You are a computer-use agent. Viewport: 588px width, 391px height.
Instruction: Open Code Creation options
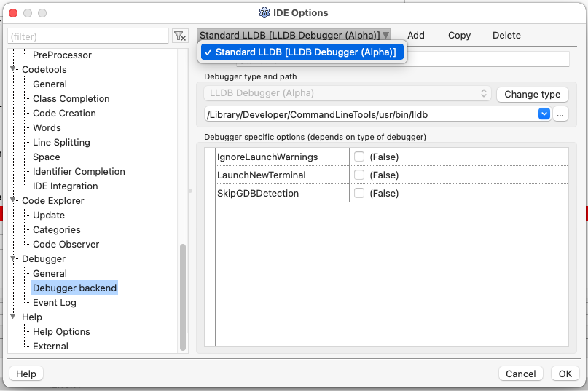[64, 113]
